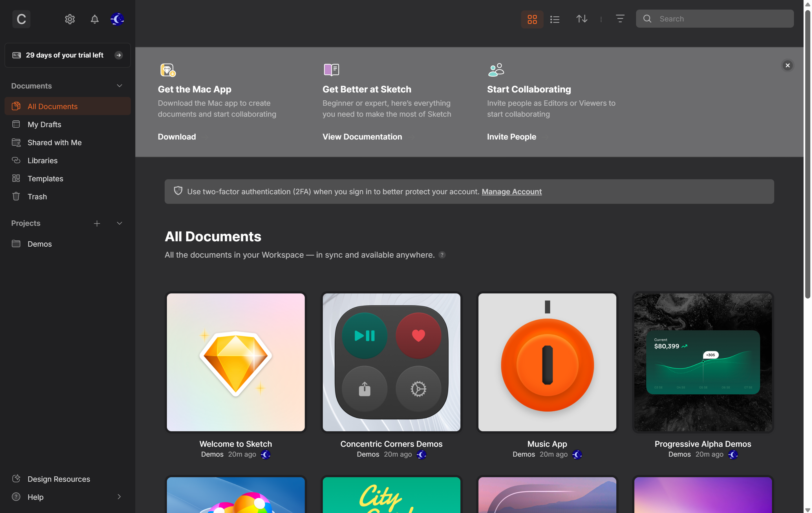Open the filter documents icon
This screenshot has height=513, width=812.
coord(620,19)
